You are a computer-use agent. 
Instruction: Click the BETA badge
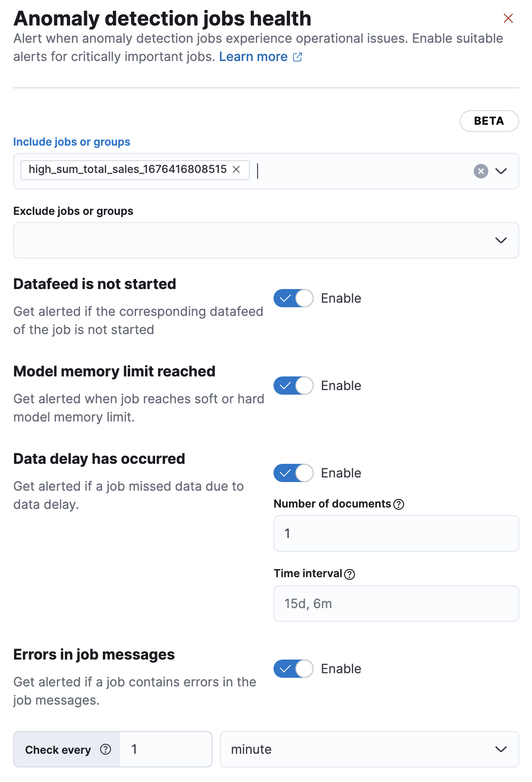click(489, 121)
